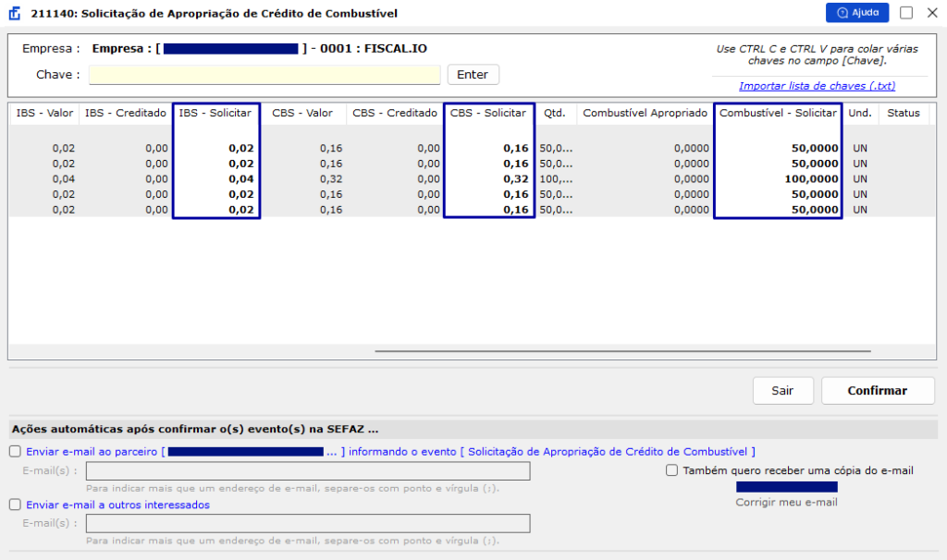The height and width of the screenshot is (560, 947).
Task: Click the Confirmar button
Action: (x=878, y=391)
